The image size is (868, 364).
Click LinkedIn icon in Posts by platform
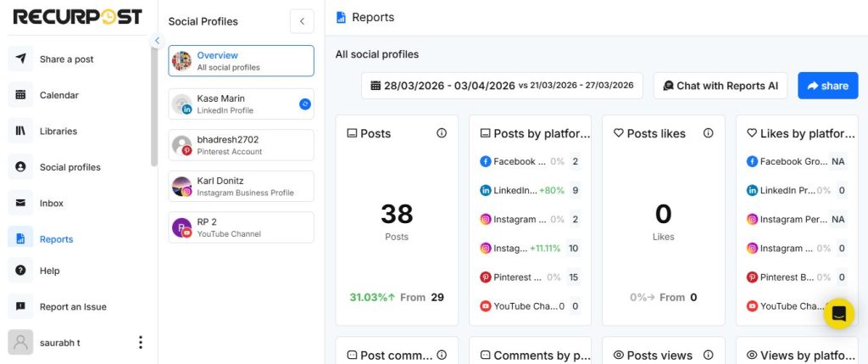(x=486, y=190)
